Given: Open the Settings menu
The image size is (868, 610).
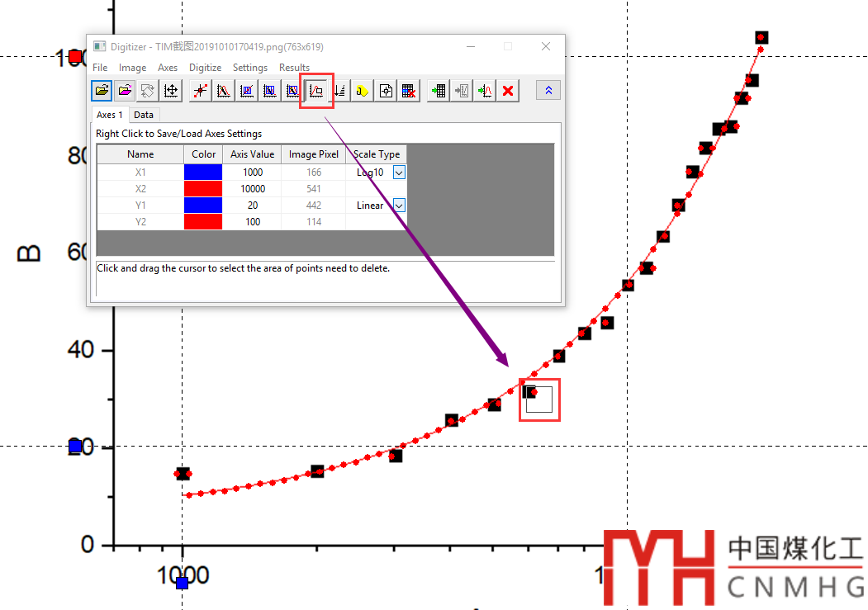Looking at the screenshot, I should [x=249, y=68].
